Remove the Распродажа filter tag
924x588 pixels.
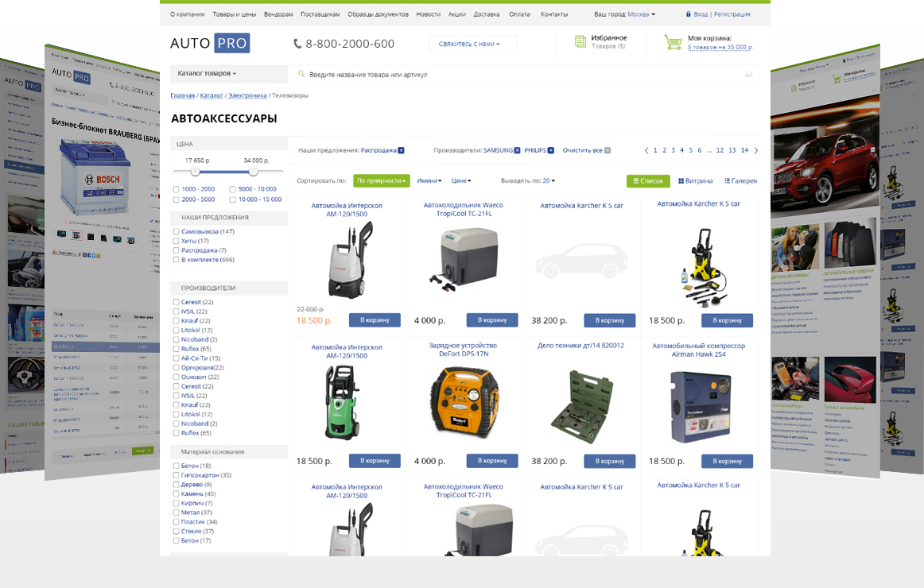(x=401, y=150)
